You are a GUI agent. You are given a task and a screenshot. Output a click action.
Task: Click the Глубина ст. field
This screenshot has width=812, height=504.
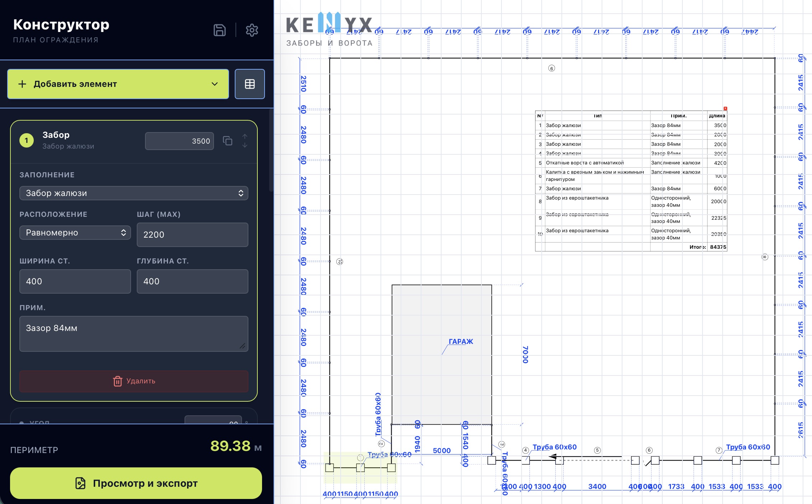pyautogui.click(x=192, y=281)
